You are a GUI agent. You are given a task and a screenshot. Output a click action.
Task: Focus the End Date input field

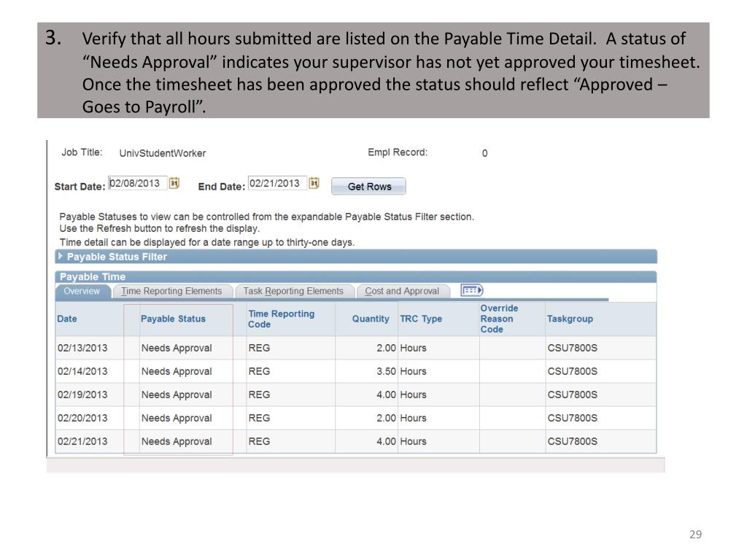[276, 183]
